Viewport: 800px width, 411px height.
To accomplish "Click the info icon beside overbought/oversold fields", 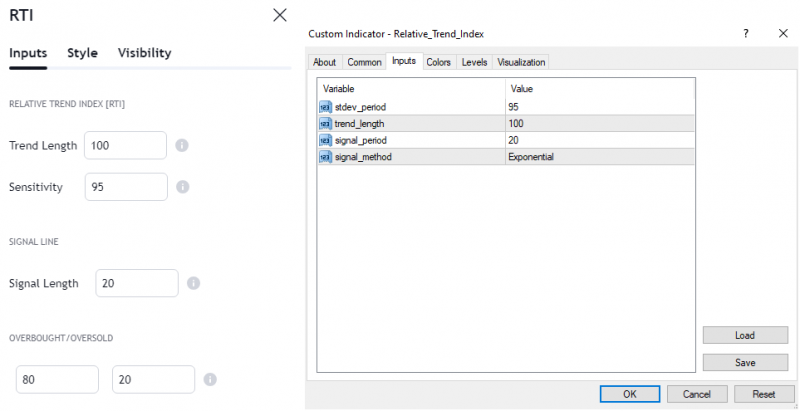I will (210, 380).
